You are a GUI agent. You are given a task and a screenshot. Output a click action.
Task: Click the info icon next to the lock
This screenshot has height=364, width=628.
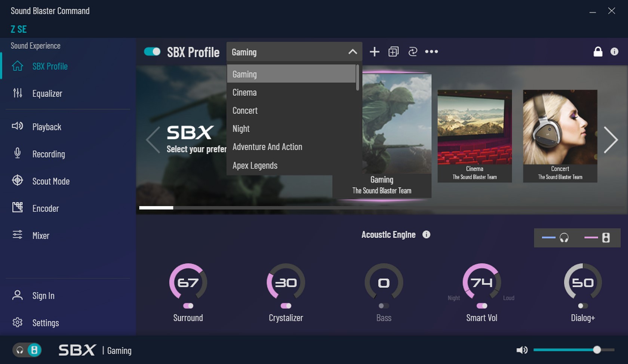pyautogui.click(x=615, y=52)
